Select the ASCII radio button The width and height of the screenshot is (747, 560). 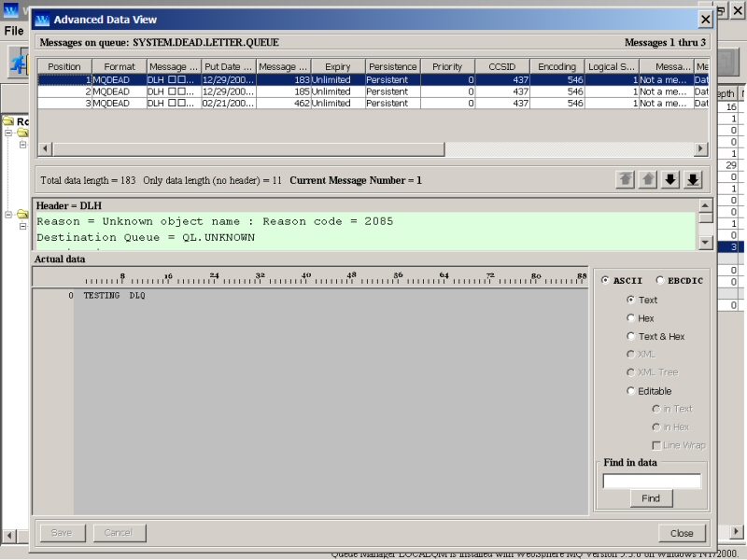[x=605, y=281]
